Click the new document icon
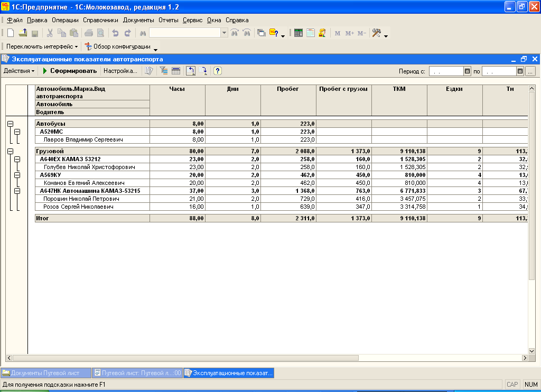The height and width of the screenshot is (392, 541). coord(10,33)
